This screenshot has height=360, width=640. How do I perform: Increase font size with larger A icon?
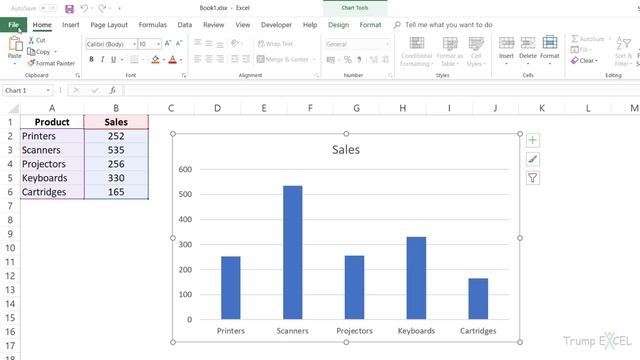pos(168,43)
